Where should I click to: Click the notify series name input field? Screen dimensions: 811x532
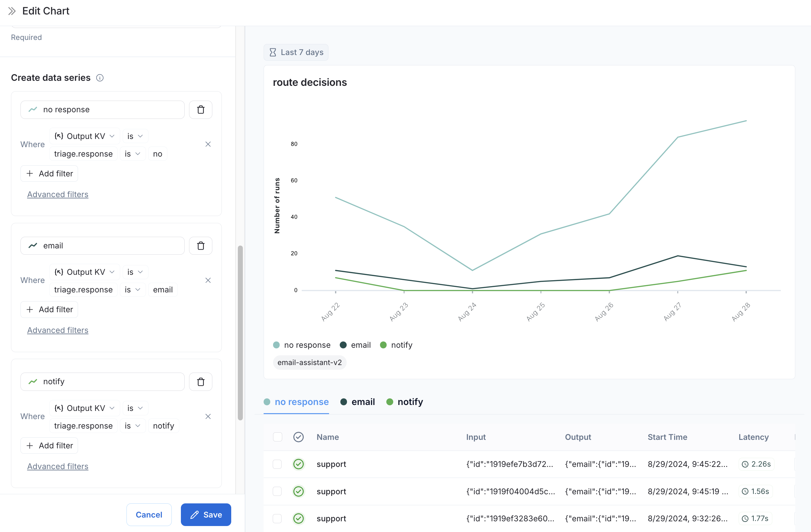click(102, 381)
